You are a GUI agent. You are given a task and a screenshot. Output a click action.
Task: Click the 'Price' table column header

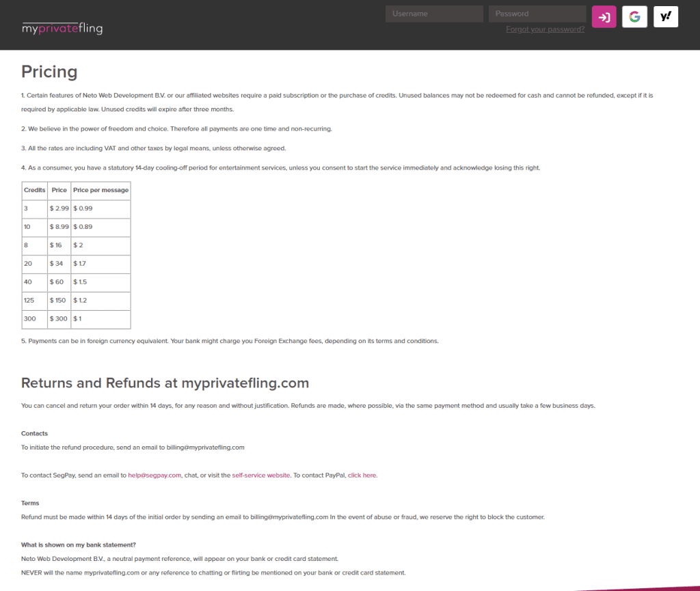(x=59, y=190)
